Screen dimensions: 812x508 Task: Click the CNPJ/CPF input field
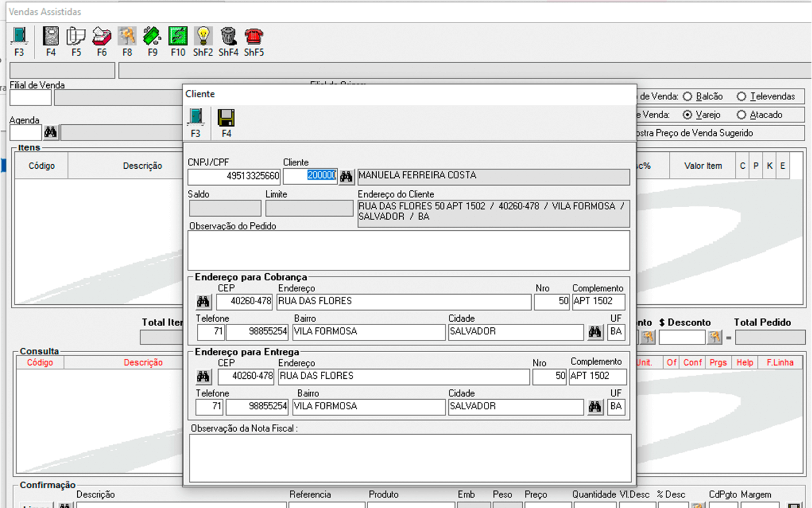click(234, 176)
